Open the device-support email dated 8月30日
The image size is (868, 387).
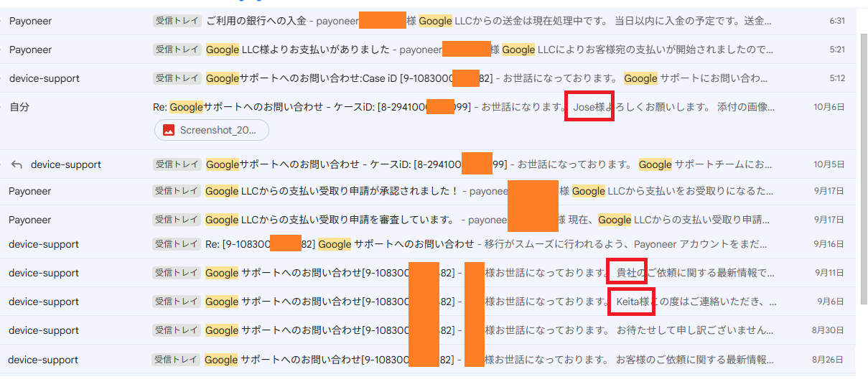pyautogui.click(x=428, y=330)
